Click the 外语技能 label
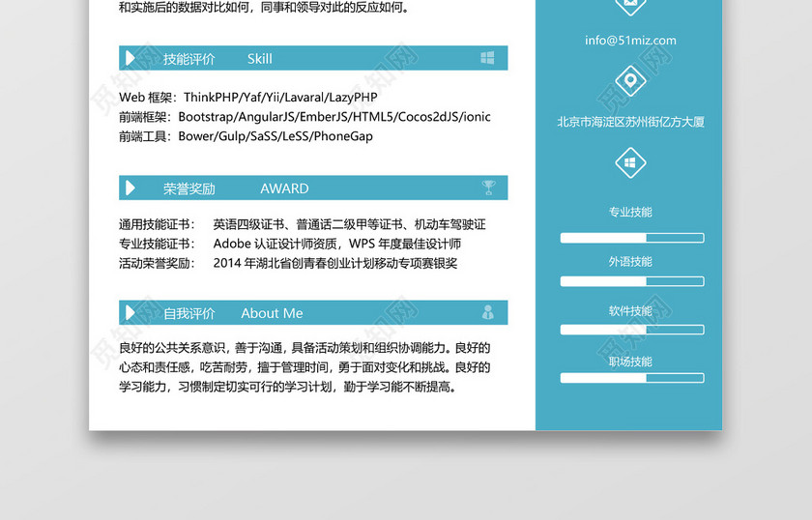The width and height of the screenshot is (812, 520). point(630,262)
